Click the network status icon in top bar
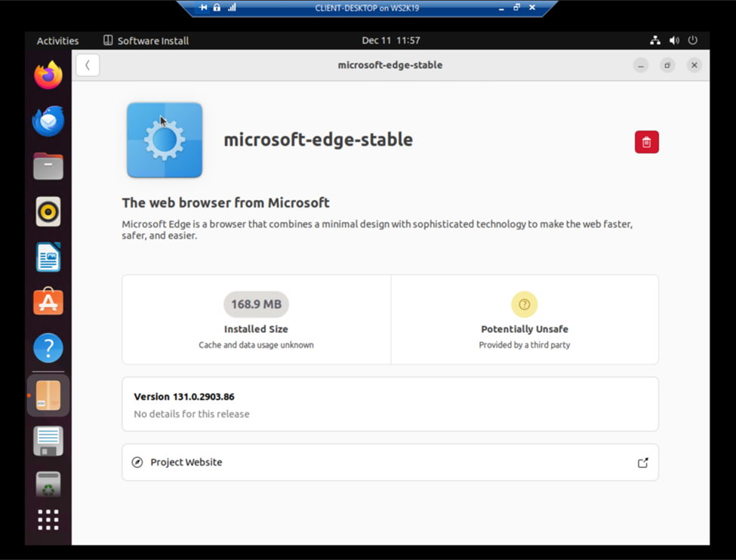 pyautogui.click(x=655, y=40)
